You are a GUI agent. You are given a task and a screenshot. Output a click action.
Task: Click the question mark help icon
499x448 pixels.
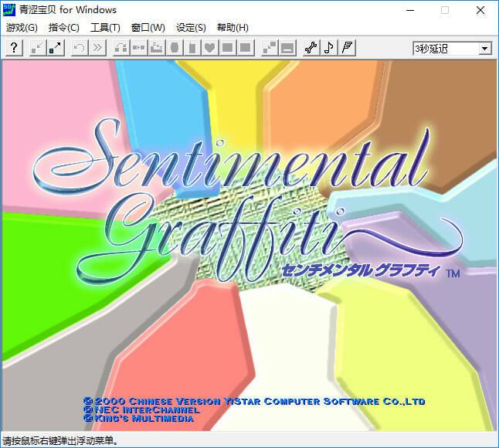click(x=15, y=48)
